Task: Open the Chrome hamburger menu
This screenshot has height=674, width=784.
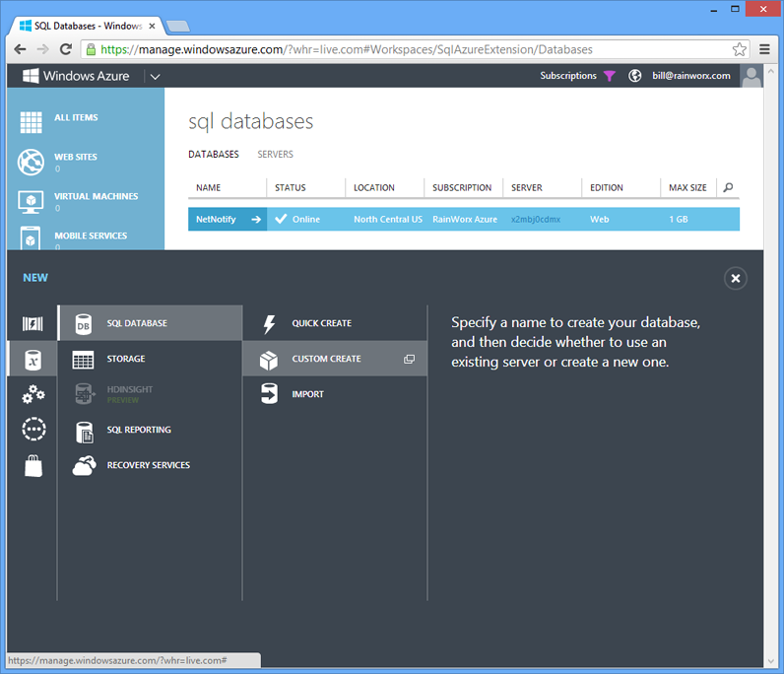Action: click(764, 49)
